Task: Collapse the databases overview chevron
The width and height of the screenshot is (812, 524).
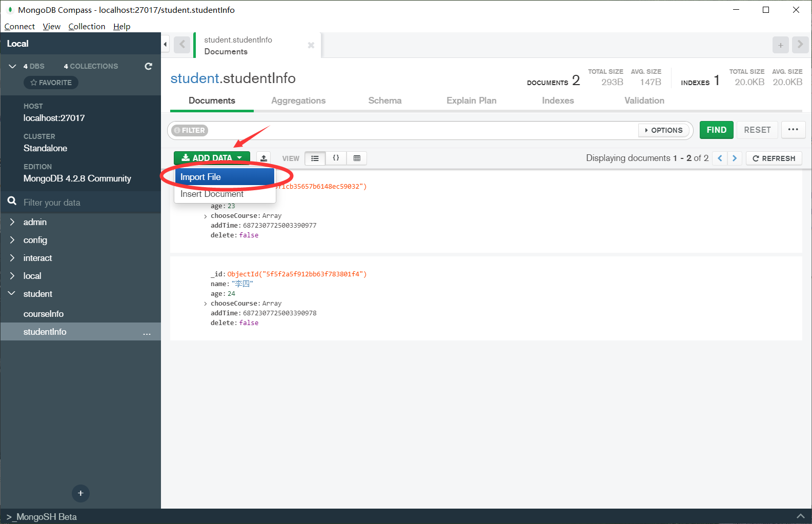Action: tap(13, 66)
